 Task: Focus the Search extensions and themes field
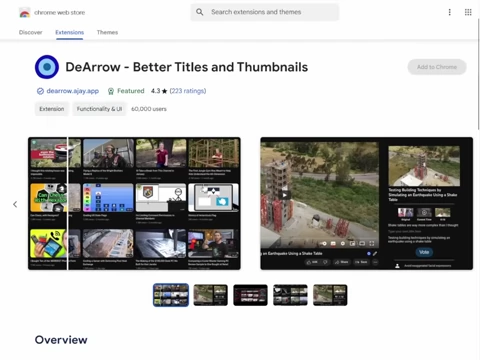[x=265, y=12]
